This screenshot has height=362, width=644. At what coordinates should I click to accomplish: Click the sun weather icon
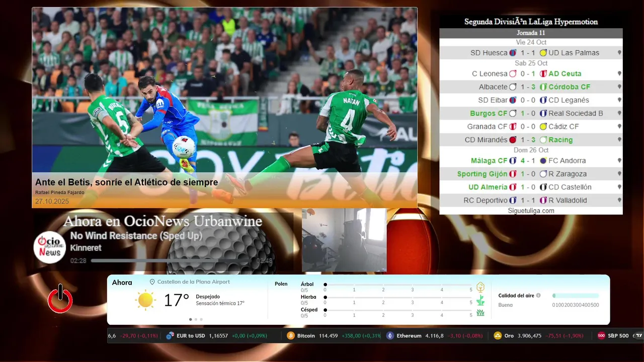(145, 300)
